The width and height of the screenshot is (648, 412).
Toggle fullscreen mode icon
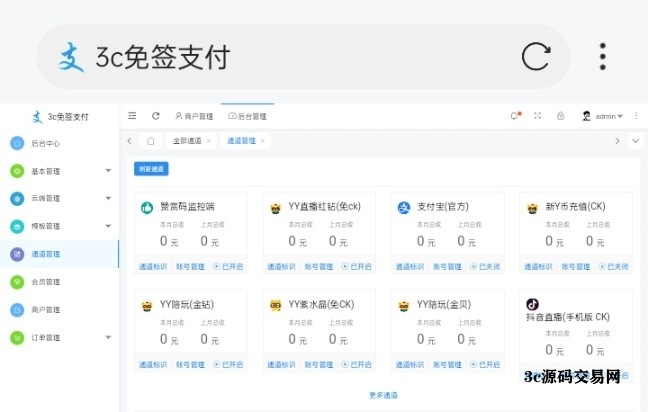pos(537,116)
